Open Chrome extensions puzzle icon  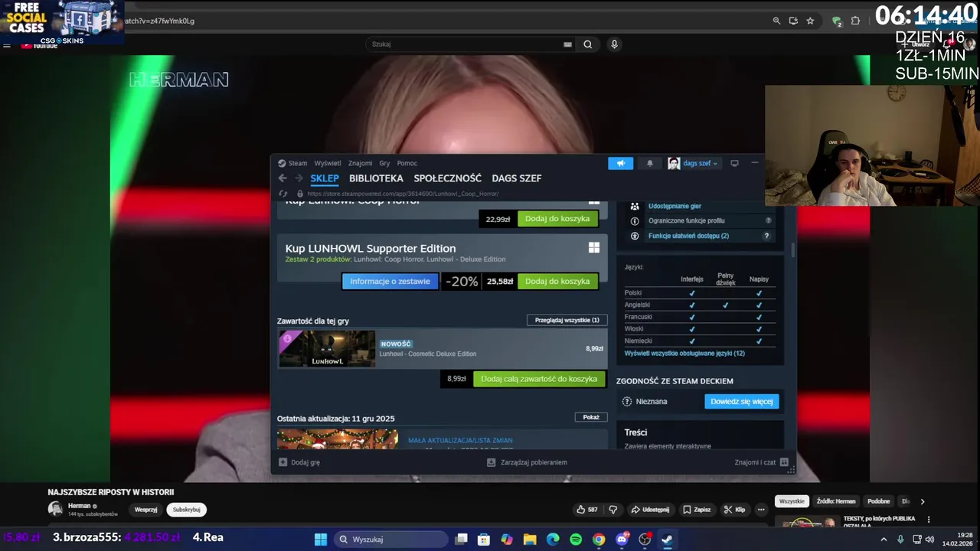coord(855,21)
